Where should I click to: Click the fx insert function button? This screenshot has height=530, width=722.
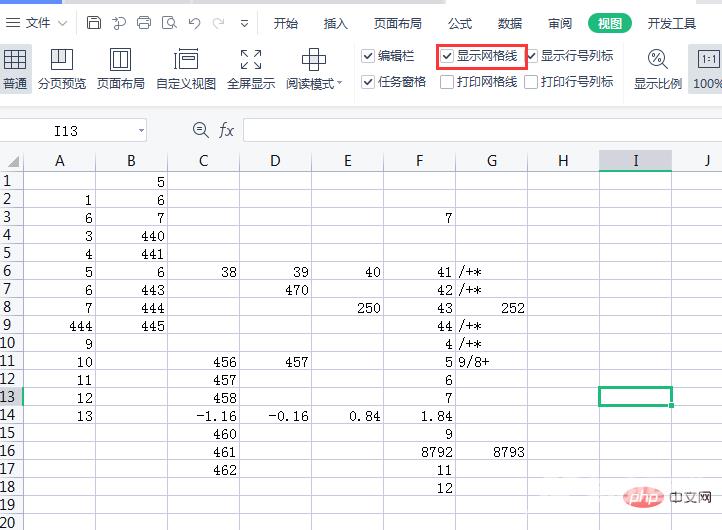click(x=227, y=130)
